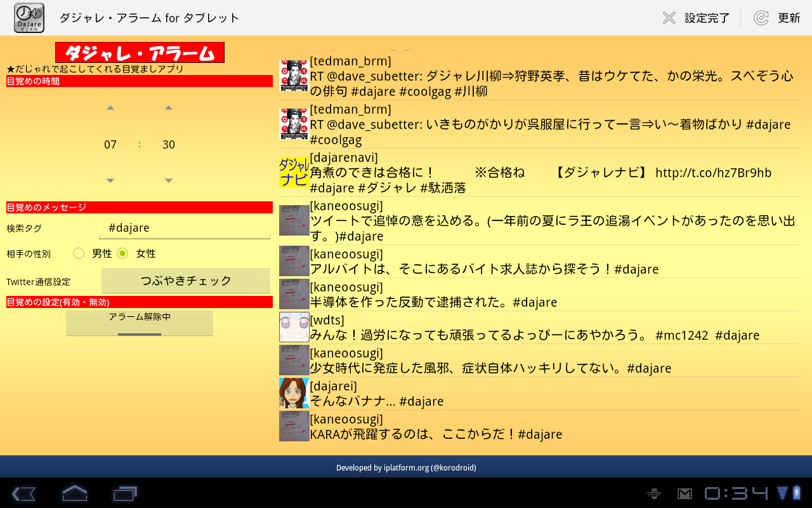Select the KARAが飛躍するのは tweet

[436, 434]
